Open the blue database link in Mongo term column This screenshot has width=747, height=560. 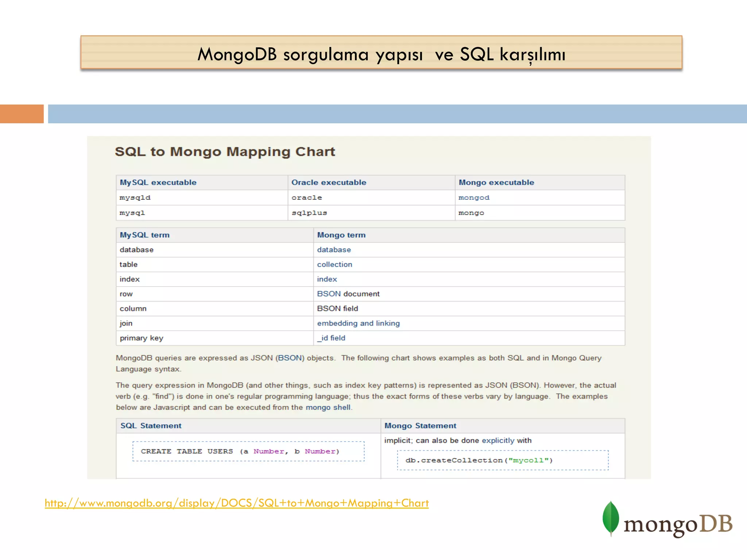pos(334,250)
